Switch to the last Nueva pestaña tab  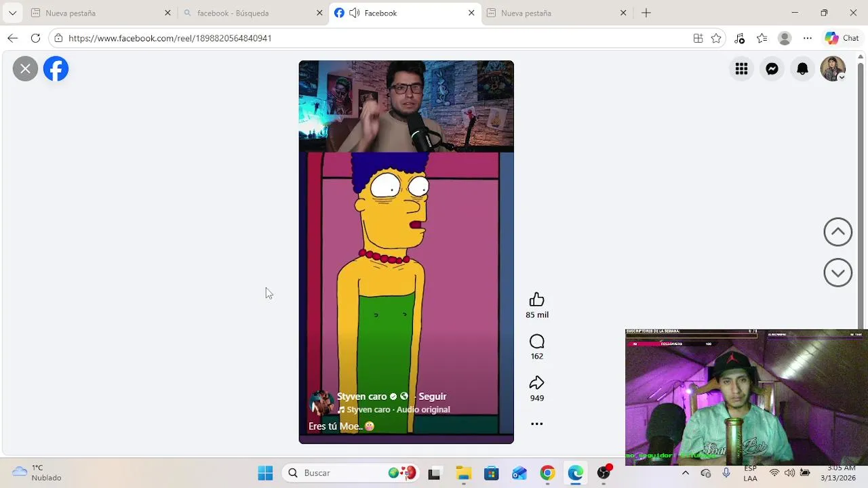point(557,13)
